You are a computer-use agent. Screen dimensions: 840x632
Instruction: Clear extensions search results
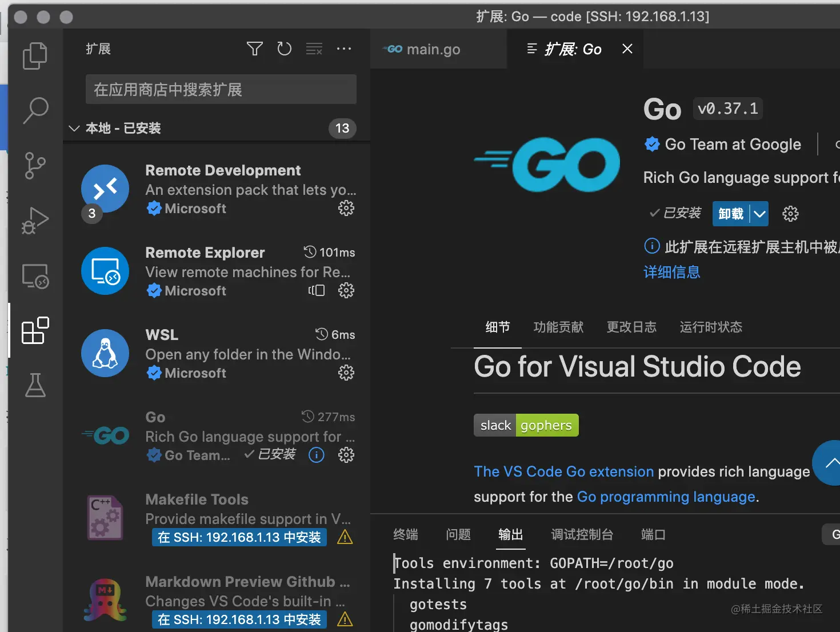point(314,49)
